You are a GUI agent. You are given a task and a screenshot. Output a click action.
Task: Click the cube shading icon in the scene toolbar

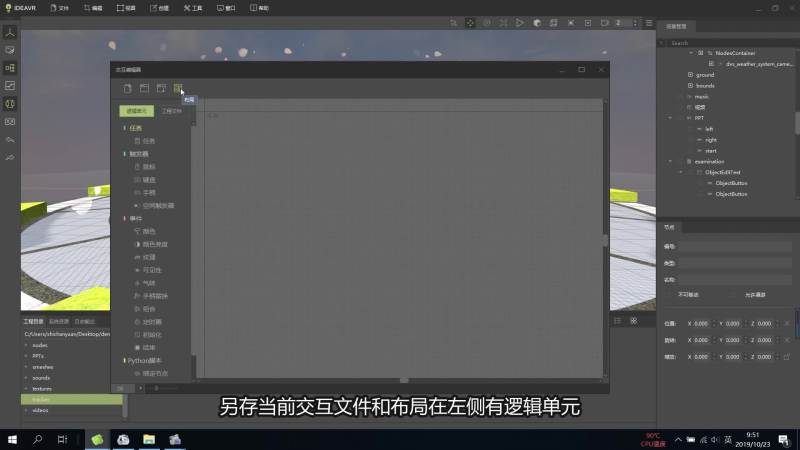[x=537, y=23]
